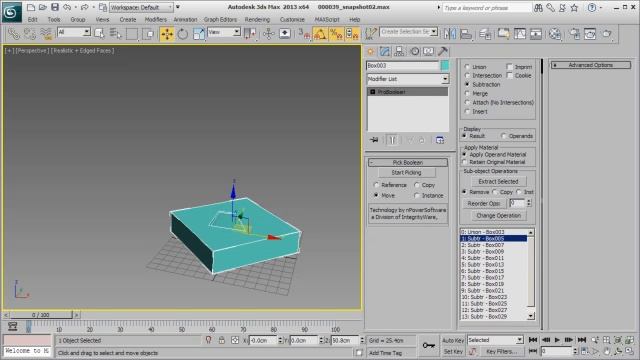
Task: Select the Union operation radio button
Action: click(467, 67)
